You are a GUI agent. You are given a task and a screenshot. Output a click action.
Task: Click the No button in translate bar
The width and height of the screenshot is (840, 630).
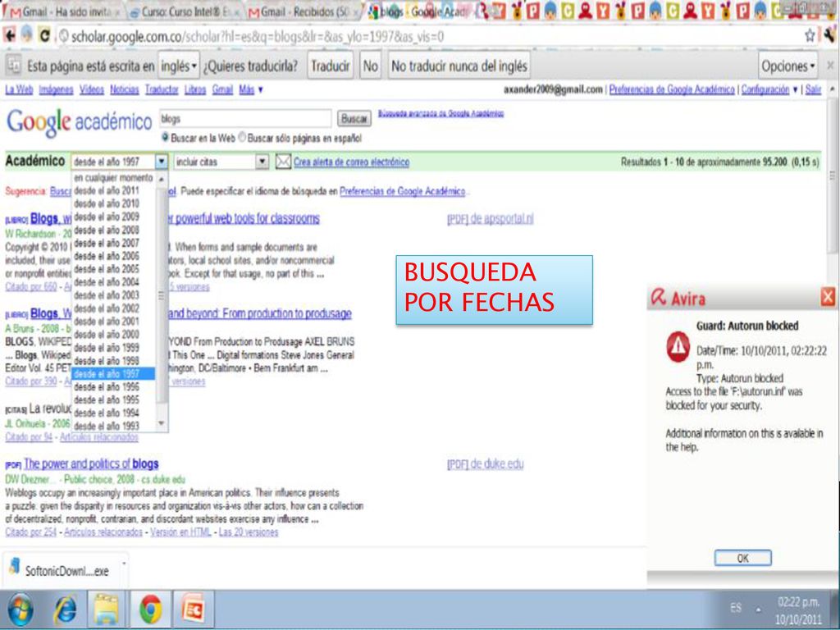pyautogui.click(x=370, y=66)
